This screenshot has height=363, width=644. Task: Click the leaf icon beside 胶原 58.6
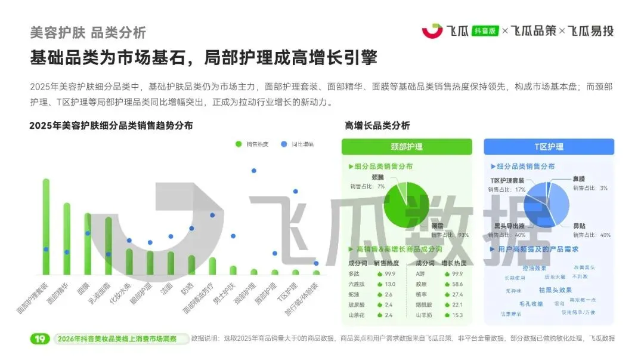[446, 285]
